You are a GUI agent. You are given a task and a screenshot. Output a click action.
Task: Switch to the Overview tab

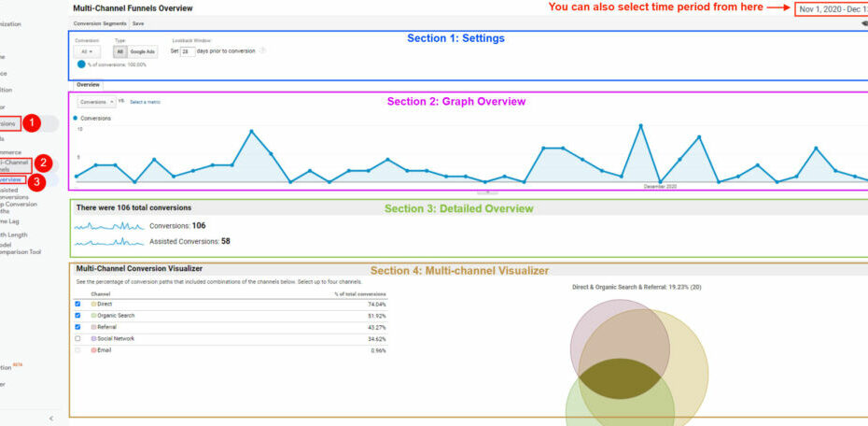pyautogui.click(x=88, y=85)
